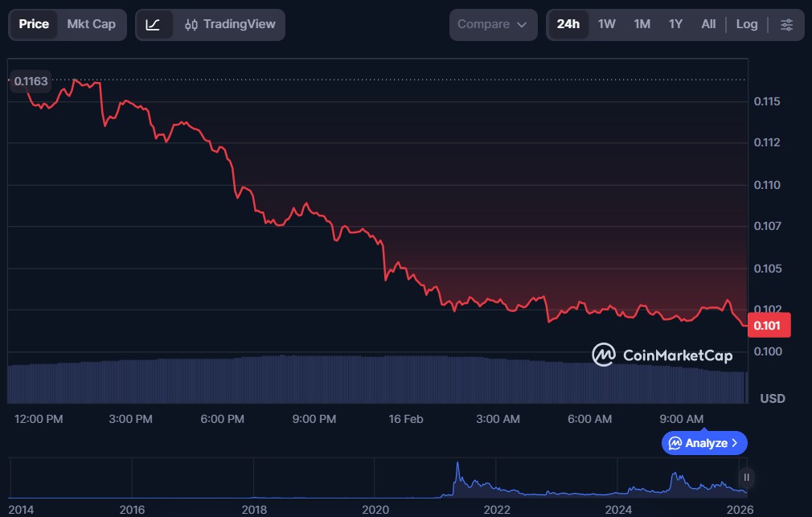Screen dimensions: 812x517
Task: Expand the Compare dropdown
Action: [x=493, y=24]
